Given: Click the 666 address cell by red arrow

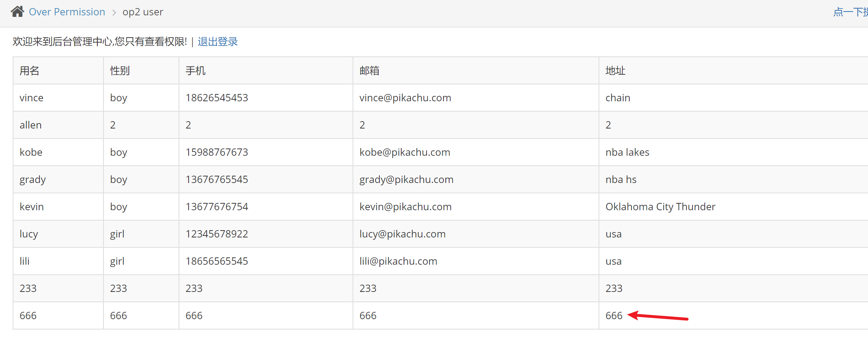Looking at the screenshot, I should point(614,316).
